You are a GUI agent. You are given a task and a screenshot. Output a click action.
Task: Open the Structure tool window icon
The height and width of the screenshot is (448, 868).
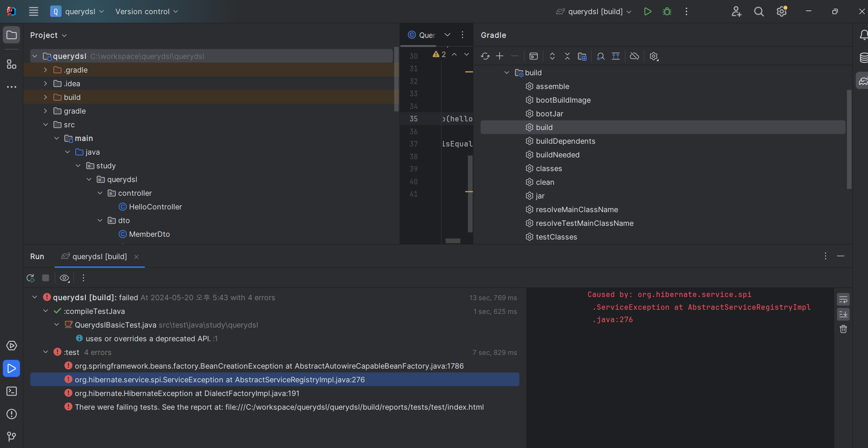pyautogui.click(x=12, y=64)
